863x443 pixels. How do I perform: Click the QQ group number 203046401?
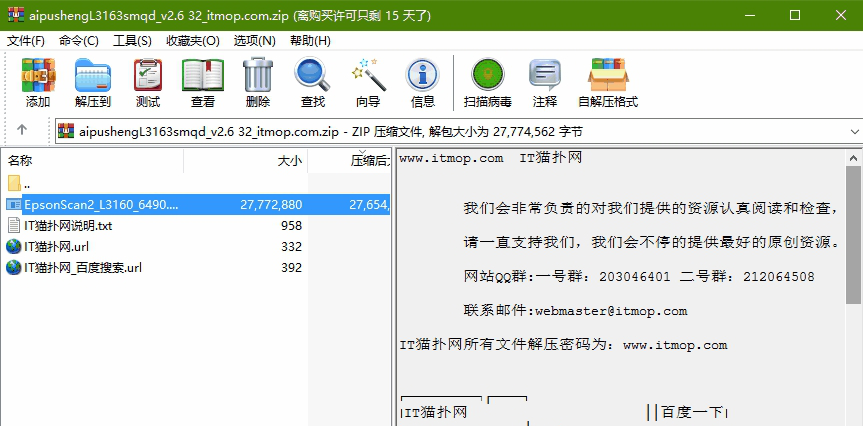(635, 276)
